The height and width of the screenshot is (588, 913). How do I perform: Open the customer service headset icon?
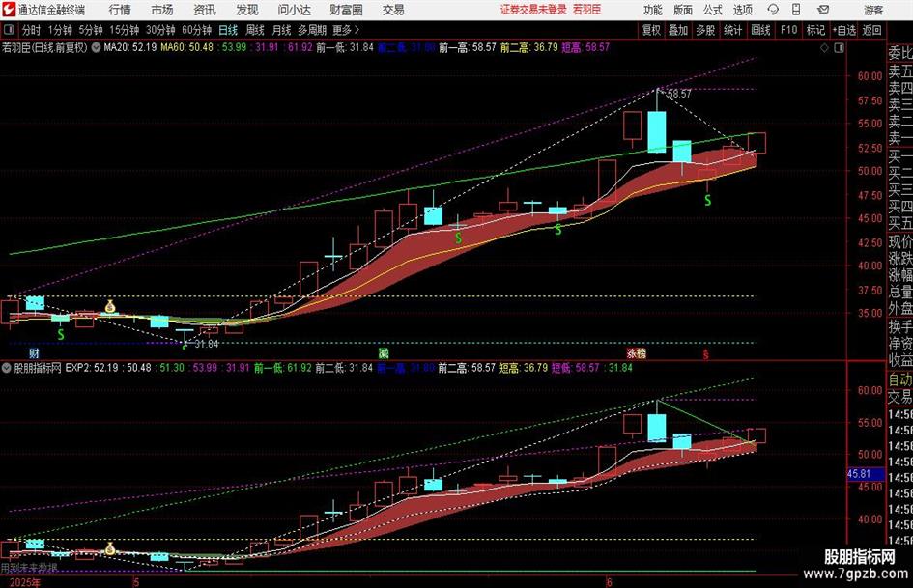point(773,10)
